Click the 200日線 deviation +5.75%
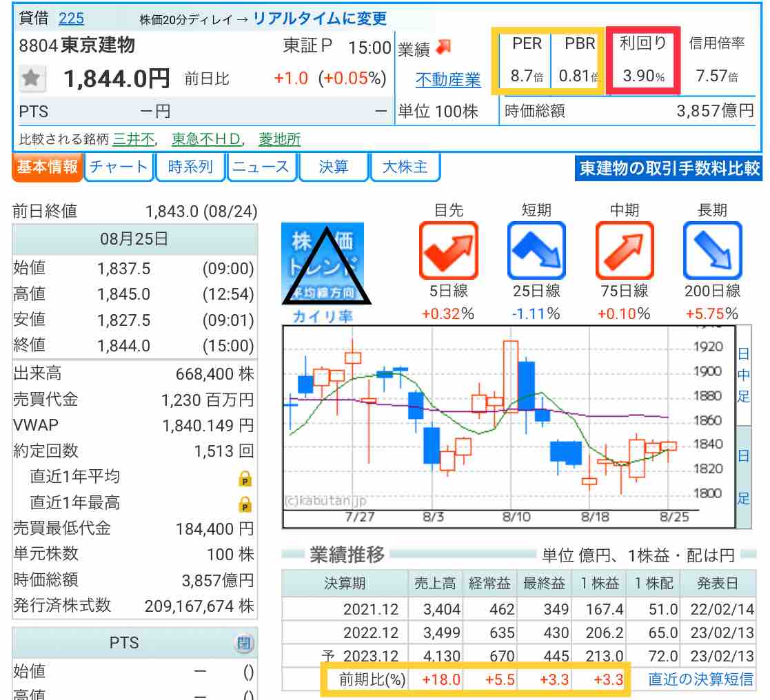The image size is (770, 700). click(x=712, y=313)
